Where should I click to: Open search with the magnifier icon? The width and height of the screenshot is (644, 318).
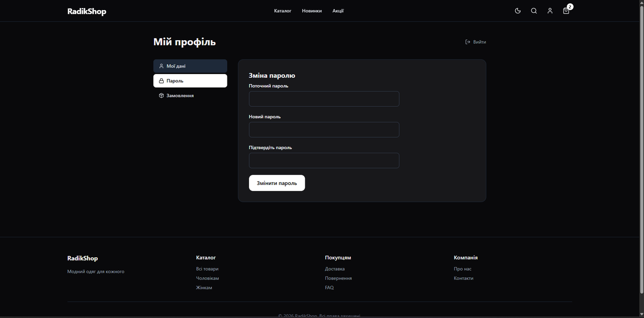point(534,11)
